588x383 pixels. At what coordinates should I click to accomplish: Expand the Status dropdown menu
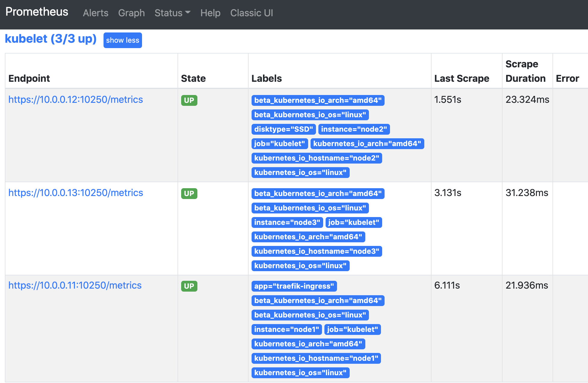pos(172,13)
